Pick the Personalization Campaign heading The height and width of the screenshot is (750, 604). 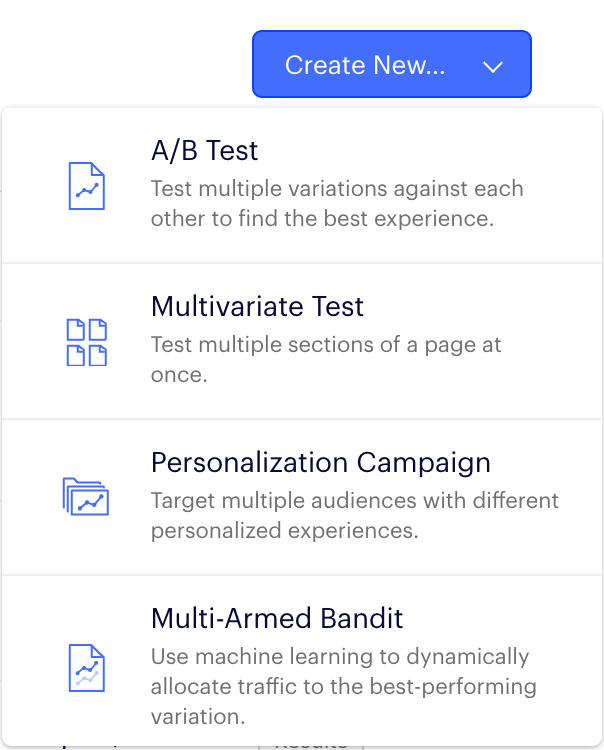[320, 462]
